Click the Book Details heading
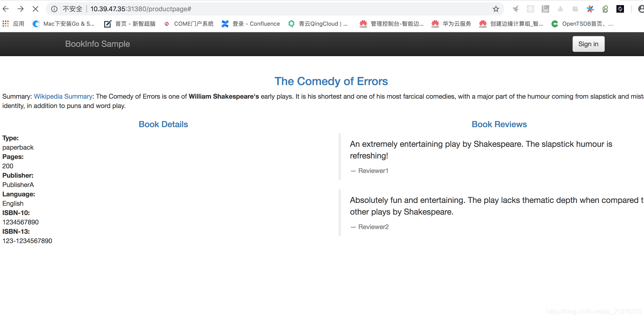 [x=163, y=124]
